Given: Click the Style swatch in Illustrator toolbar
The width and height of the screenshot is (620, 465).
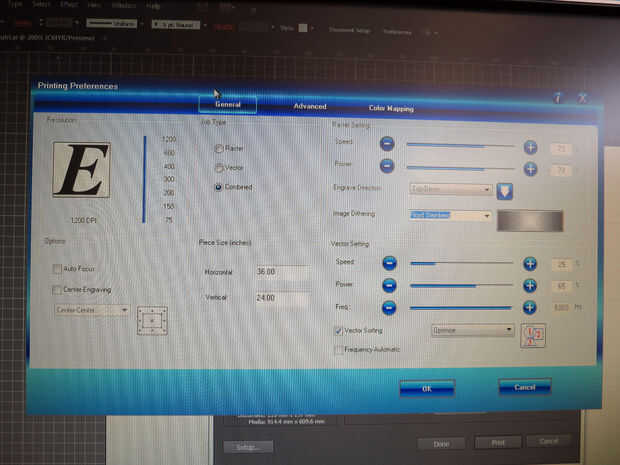Looking at the screenshot, I should (x=303, y=28).
